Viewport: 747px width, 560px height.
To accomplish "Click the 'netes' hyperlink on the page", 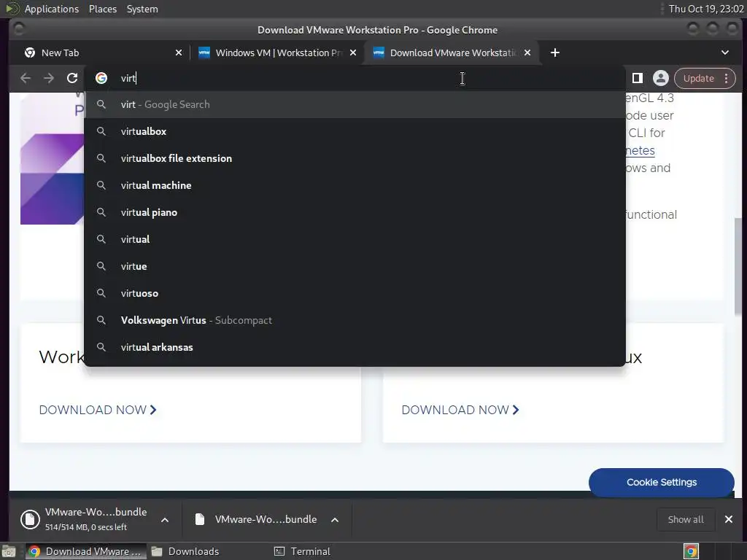I will pyautogui.click(x=640, y=150).
